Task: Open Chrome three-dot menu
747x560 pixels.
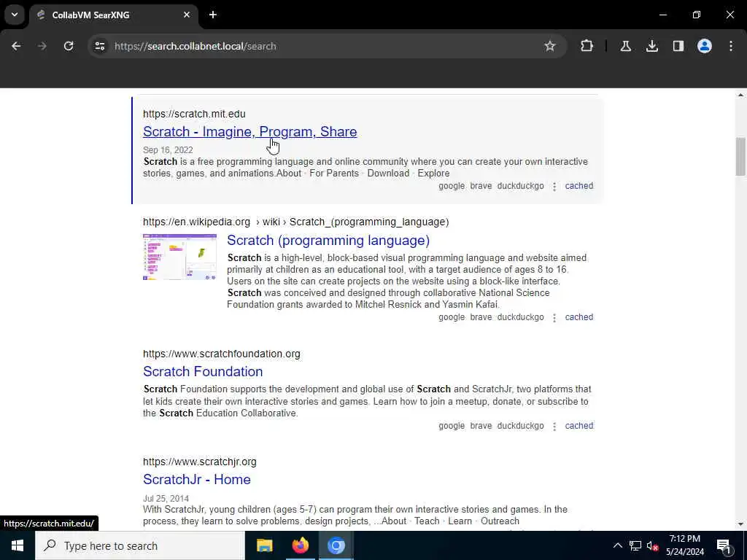Action: [731, 46]
